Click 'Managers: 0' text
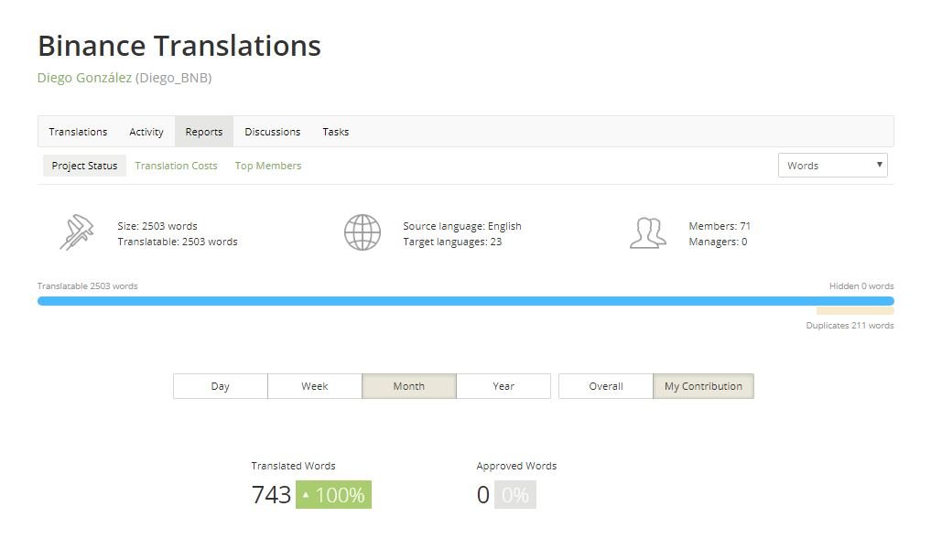Image resolution: width=942 pixels, height=560 pixels. tap(718, 242)
